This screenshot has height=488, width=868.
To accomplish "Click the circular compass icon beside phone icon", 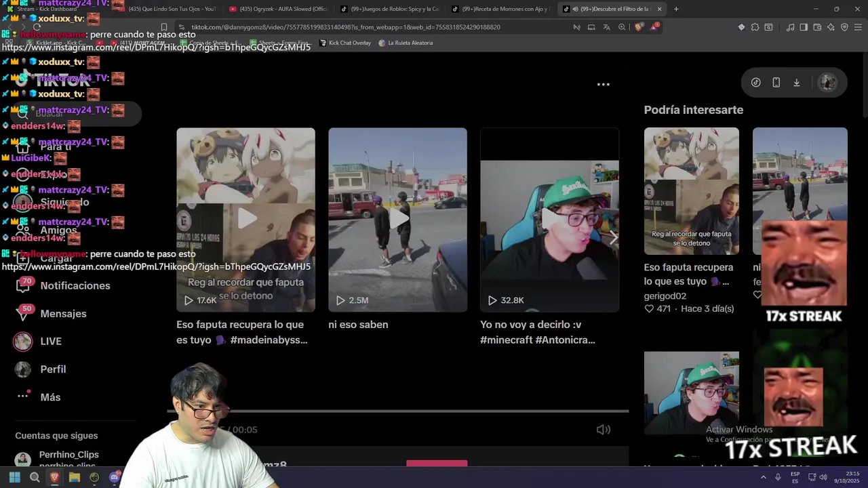I will click(755, 82).
